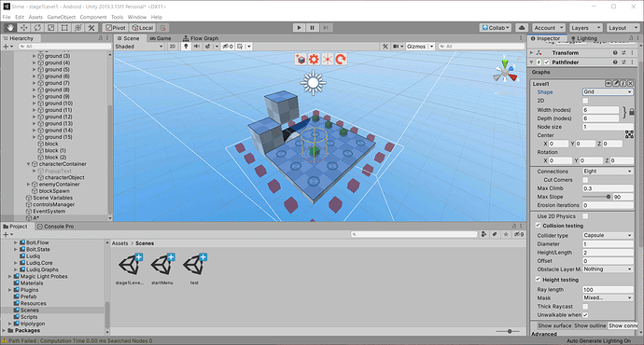Enable the Cut Corners checkbox

585,180
